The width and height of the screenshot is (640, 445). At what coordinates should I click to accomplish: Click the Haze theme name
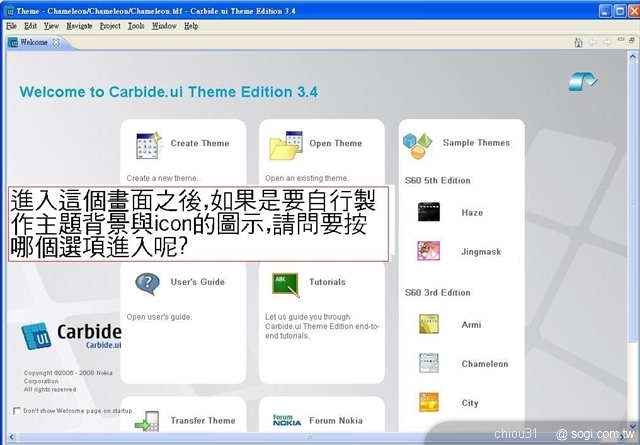point(472,213)
